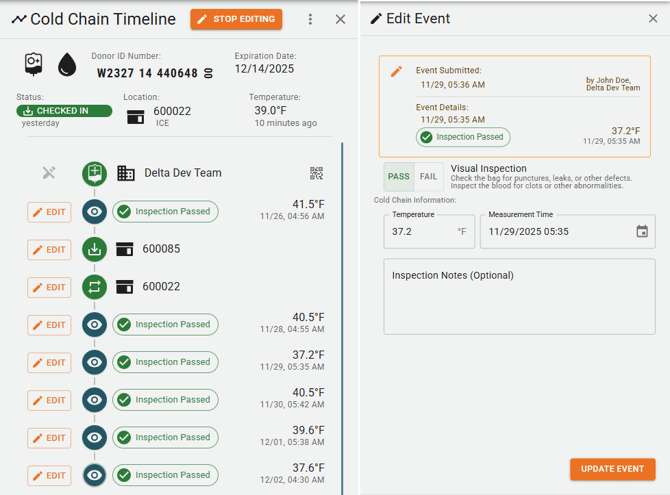Open the three-dot more options menu

tap(310, 19)
